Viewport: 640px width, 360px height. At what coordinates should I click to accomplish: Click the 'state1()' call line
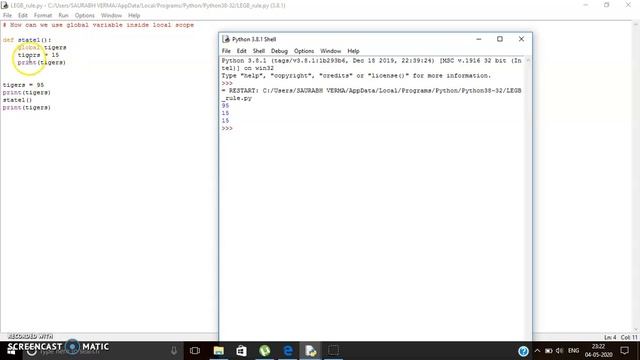pos(17,100)
